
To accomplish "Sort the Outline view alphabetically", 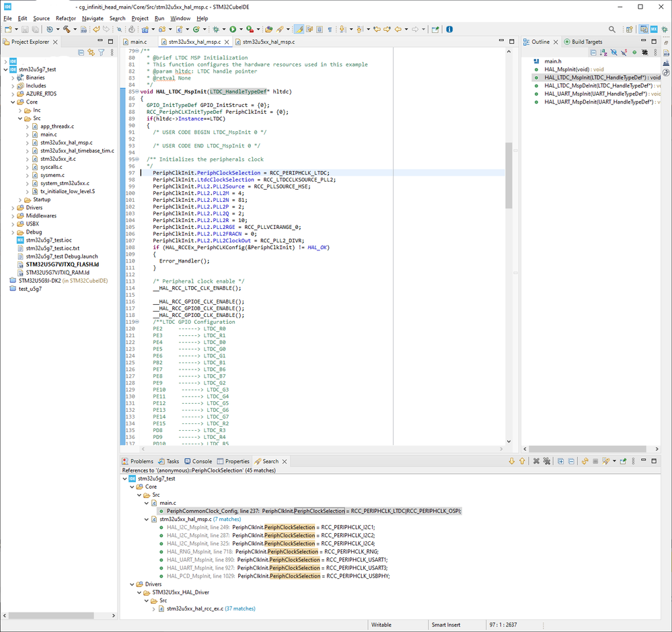I will [603, 52].
